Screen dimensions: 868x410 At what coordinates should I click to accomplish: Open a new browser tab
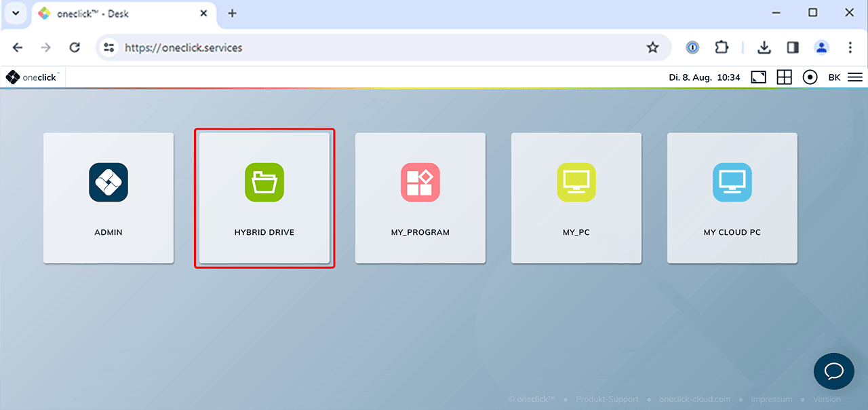tap(232, 14)
